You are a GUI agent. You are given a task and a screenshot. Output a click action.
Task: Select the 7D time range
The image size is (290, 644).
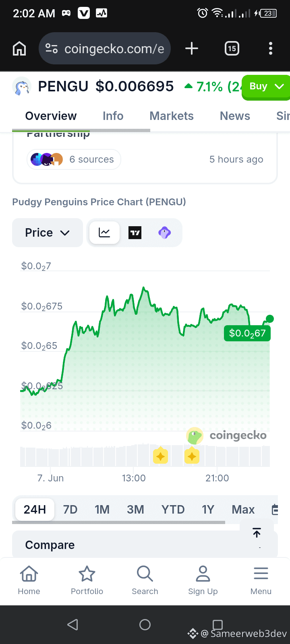(70, 510)
